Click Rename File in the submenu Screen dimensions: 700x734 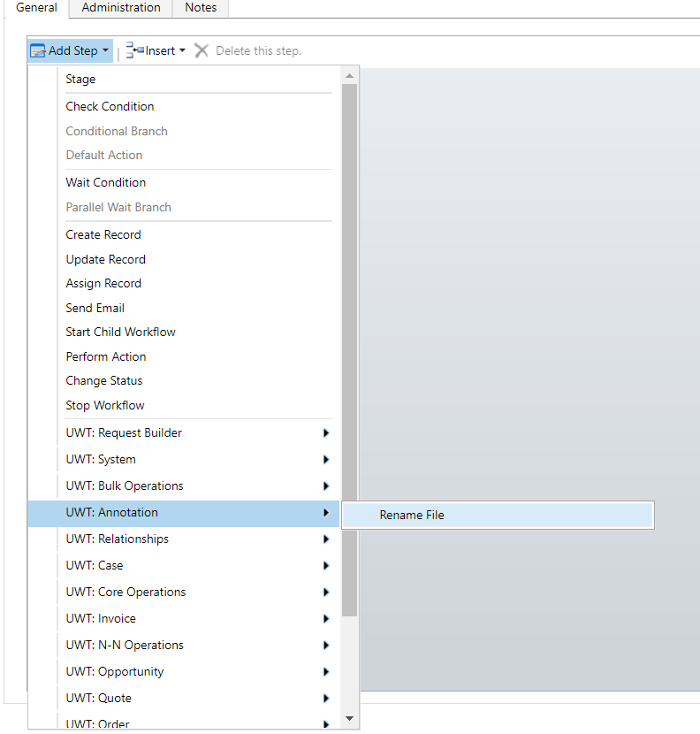tap(498, 516)
